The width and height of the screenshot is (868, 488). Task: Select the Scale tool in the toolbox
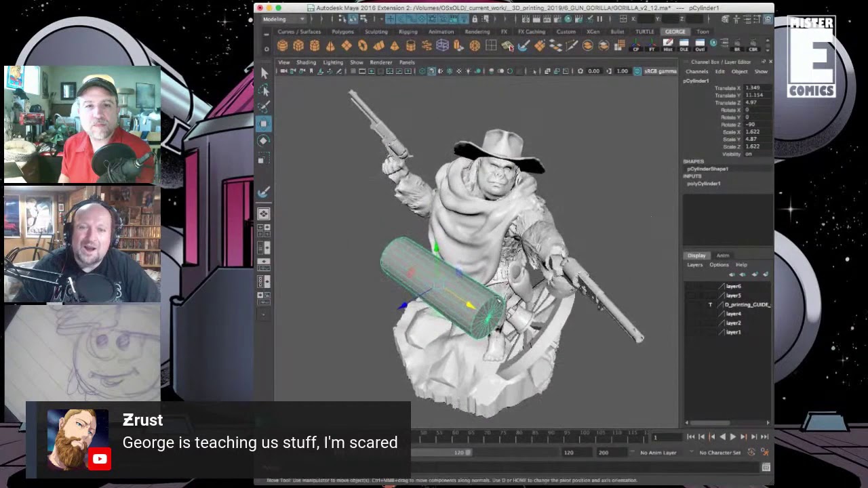coord(264,158)
